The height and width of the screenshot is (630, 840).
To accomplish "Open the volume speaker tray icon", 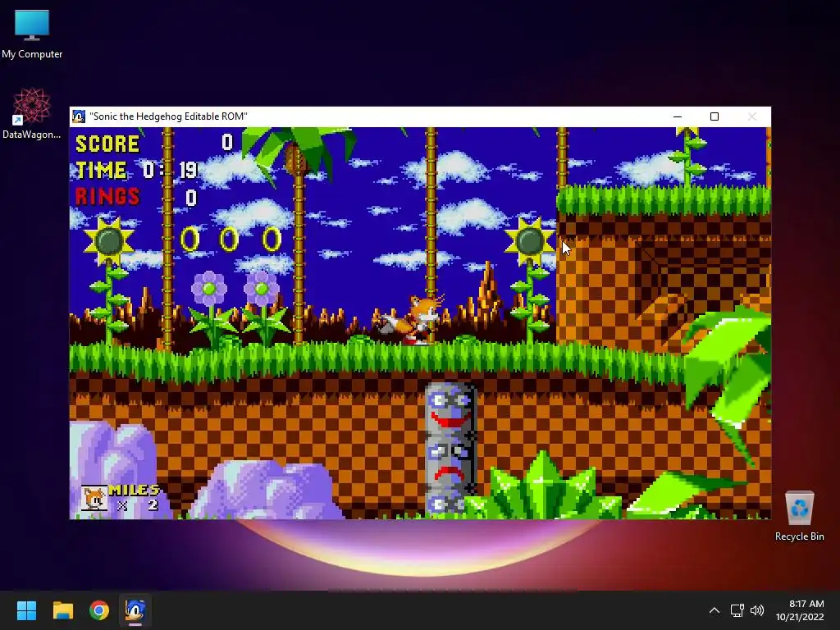I will coord(757,610).
